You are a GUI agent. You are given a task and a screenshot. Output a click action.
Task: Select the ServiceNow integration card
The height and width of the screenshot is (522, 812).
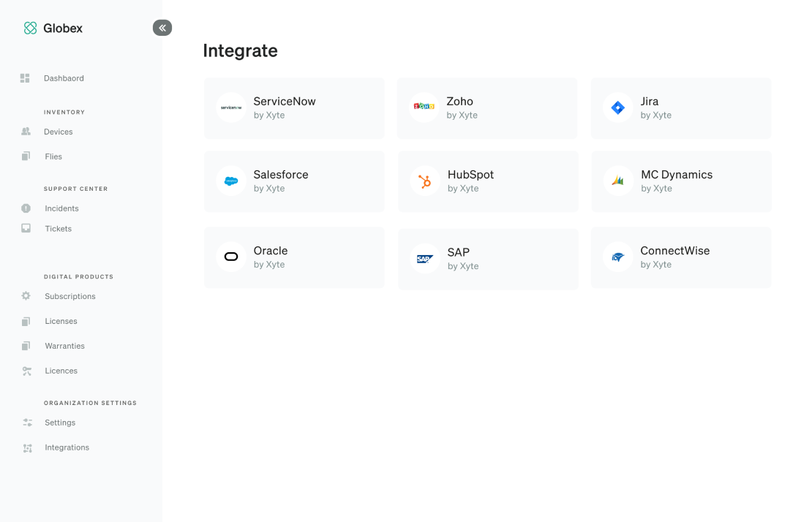294,108
